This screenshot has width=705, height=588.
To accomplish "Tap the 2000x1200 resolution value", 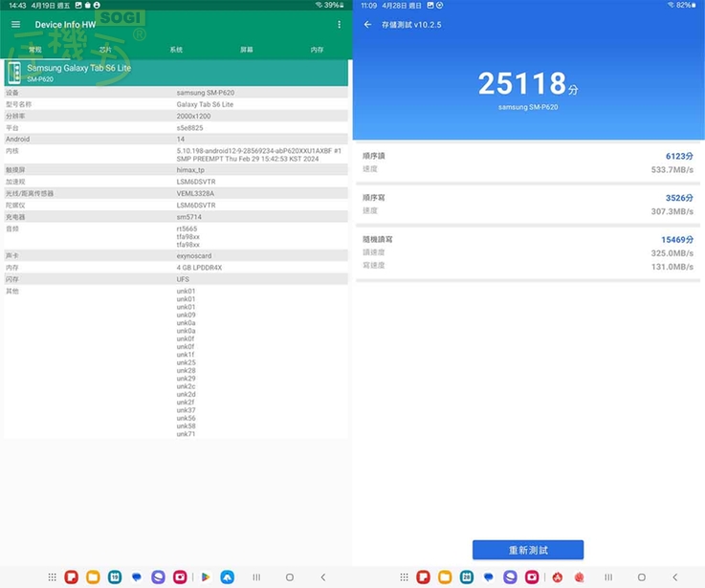I will (x=194, y=116).
